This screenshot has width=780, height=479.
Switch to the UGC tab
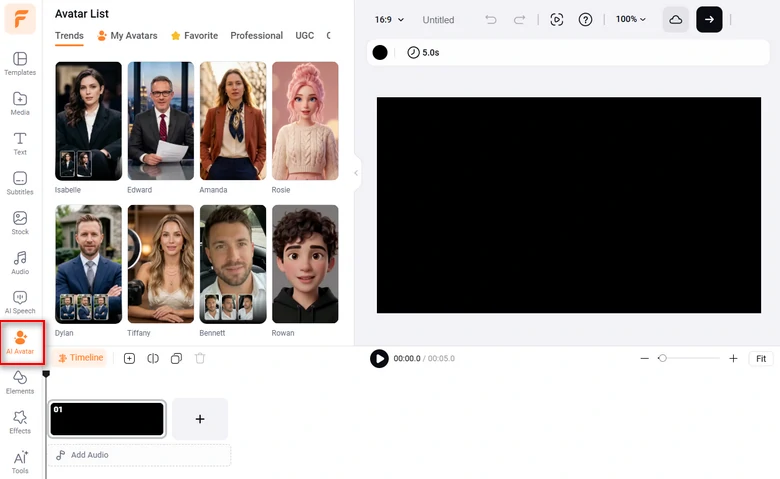click(x=304, y=36)
